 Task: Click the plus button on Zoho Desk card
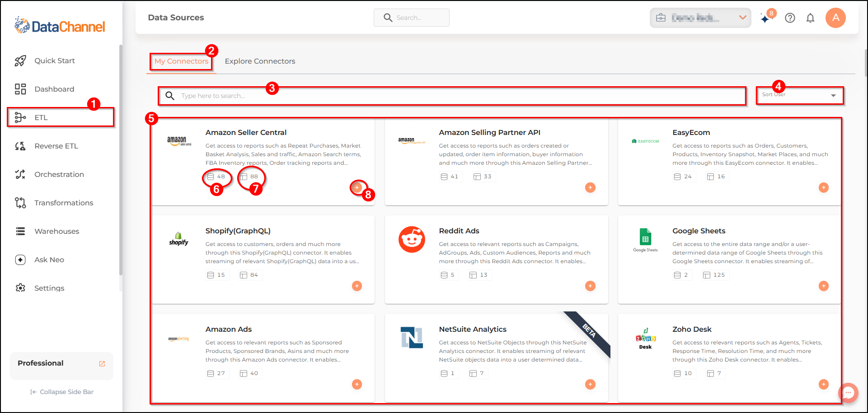tap(824, 384)
